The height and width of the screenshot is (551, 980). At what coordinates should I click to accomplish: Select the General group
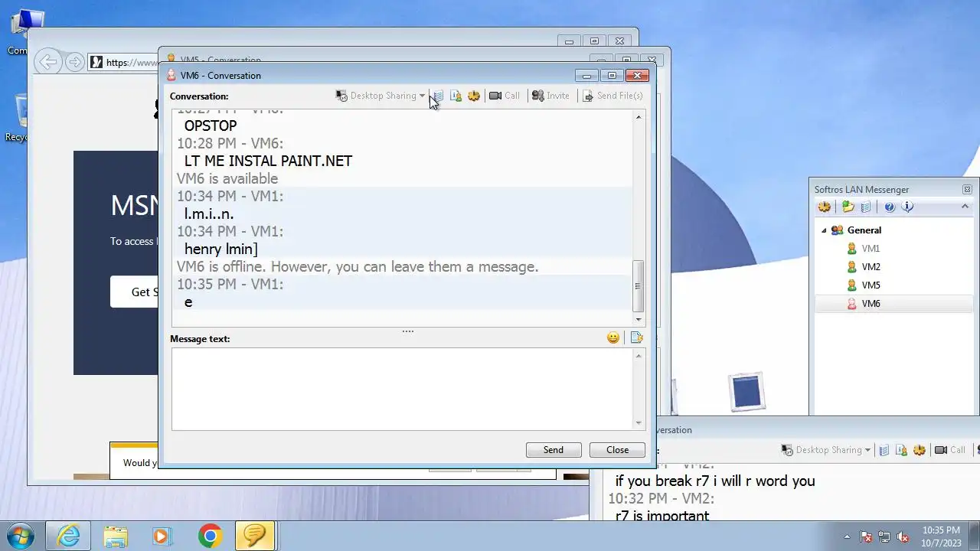pyautogui.click(x=864, y=230)
